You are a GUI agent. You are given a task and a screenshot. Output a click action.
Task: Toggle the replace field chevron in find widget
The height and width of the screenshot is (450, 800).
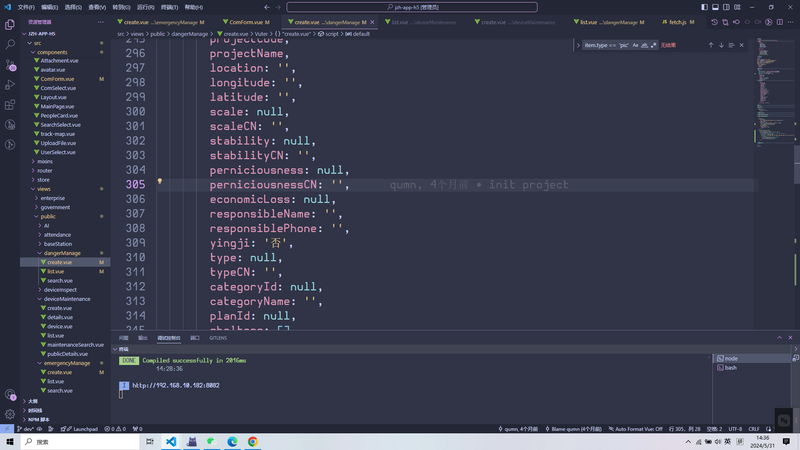pyautogui.click(x=578, y=45)
